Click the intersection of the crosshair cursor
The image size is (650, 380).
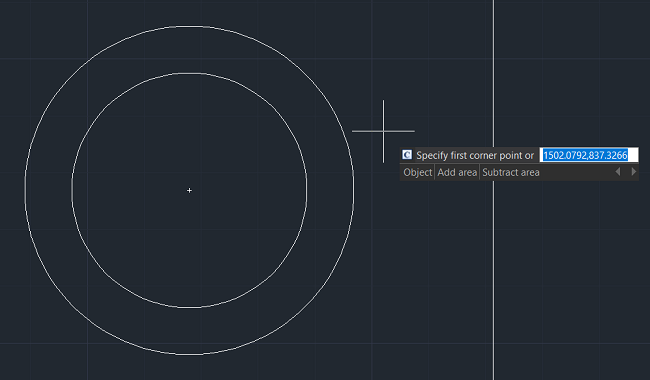tap(383, 131)
